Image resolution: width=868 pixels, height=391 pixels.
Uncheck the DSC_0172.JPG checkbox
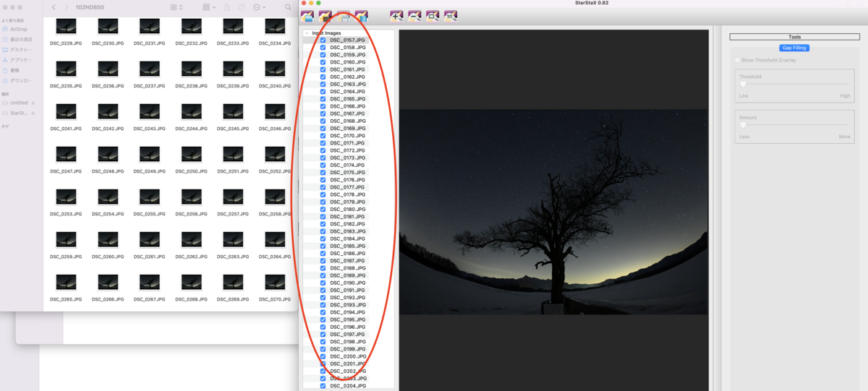tap(323, 150)
